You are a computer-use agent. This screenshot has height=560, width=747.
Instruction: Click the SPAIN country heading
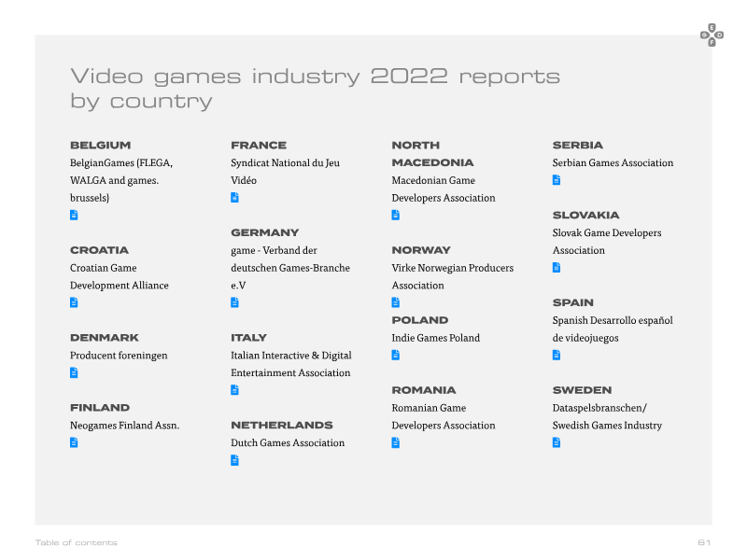coord(573,302)
